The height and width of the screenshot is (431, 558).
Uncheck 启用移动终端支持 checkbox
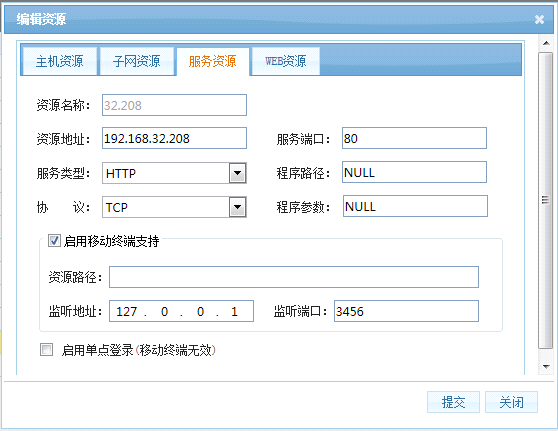pyautogui.click(x=54, y=241)
